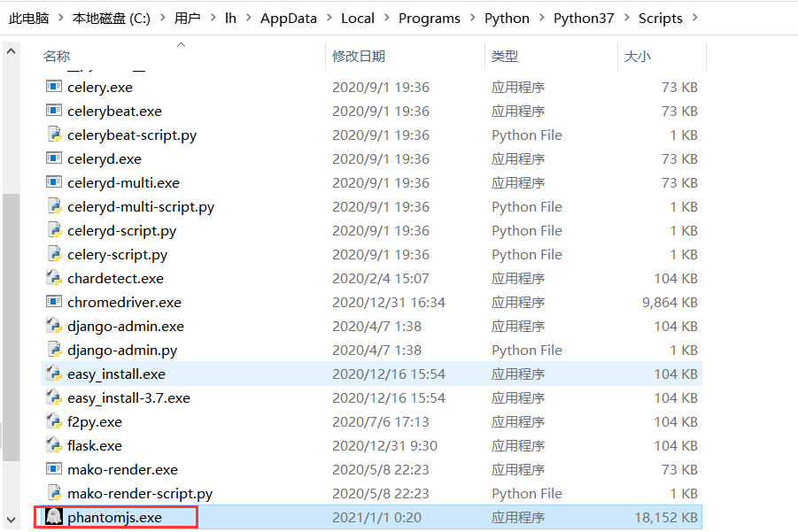The height and width of the screenshot is (532, 798).
Task: Expand the chevron after Programs breadcrumb
Action: (473, 18)
